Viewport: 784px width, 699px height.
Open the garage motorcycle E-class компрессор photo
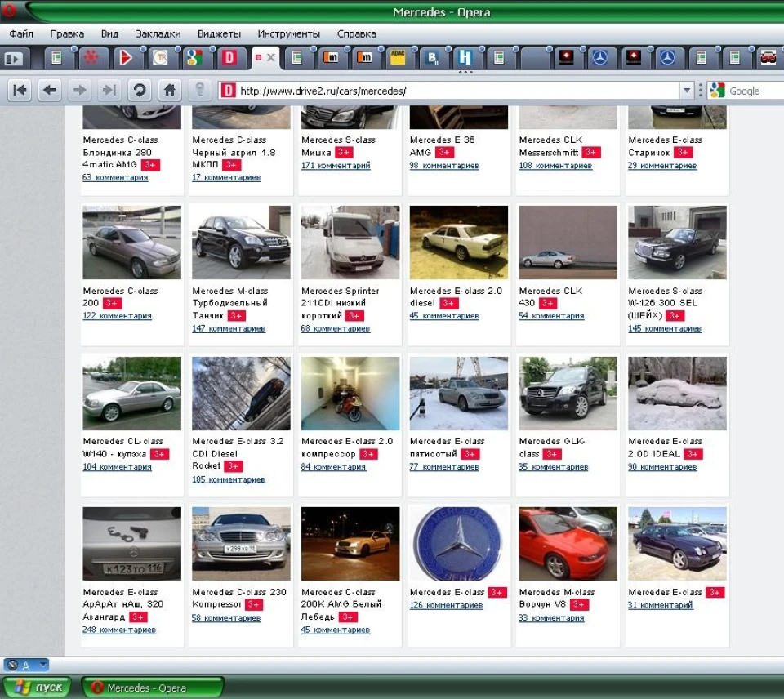pos(350,394)
